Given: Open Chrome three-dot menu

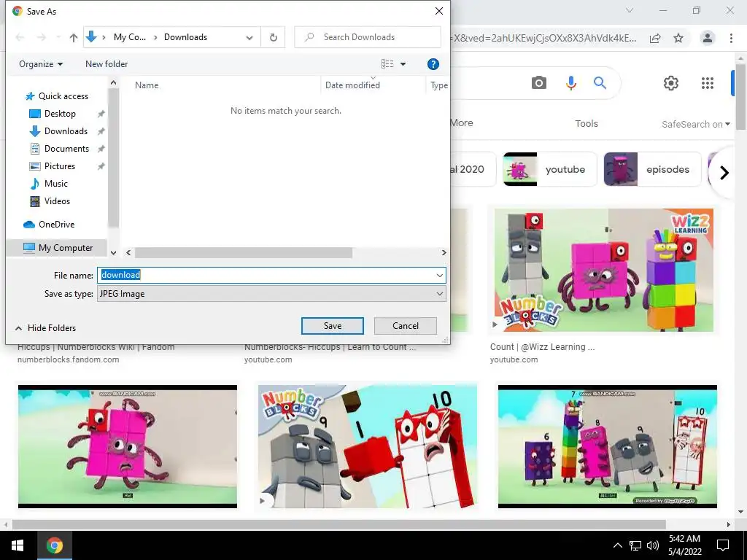Looking at the screenshot, I should click(x=731, y=38).
